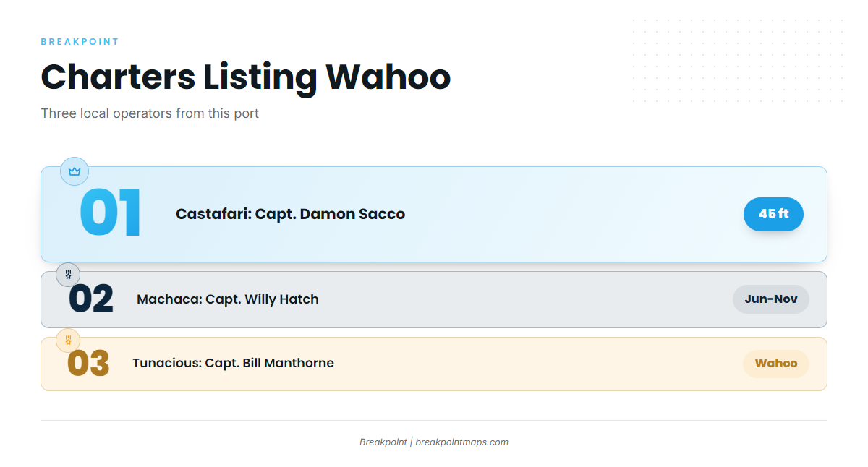Viewport: 868px width, 467px height.
Task: Click the dotted pattern decoration in the corner
Action: pos(737,62)
